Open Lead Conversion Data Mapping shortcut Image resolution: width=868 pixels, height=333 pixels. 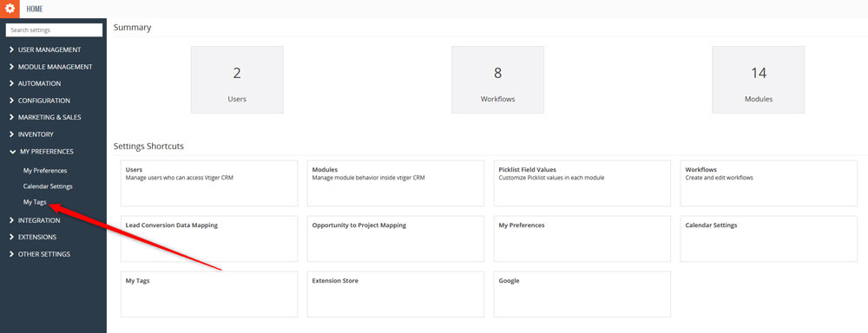[x=209, y=238]
